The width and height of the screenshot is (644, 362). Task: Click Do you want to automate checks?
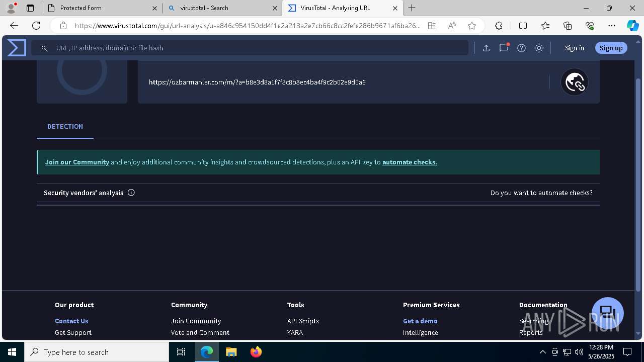click(x=541, y=193)
